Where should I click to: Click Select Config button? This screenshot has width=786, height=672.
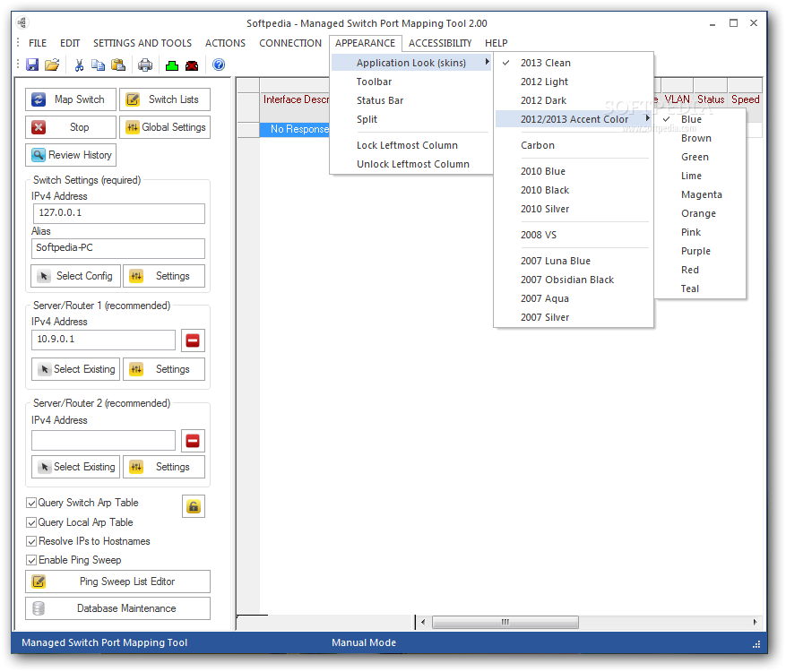75,276
